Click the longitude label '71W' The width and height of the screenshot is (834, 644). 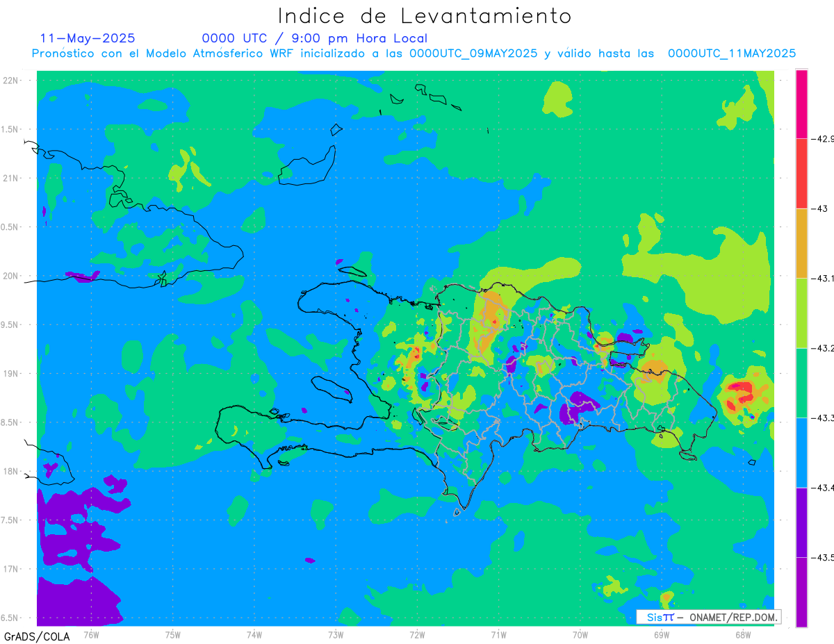click(x=498, y=634)
